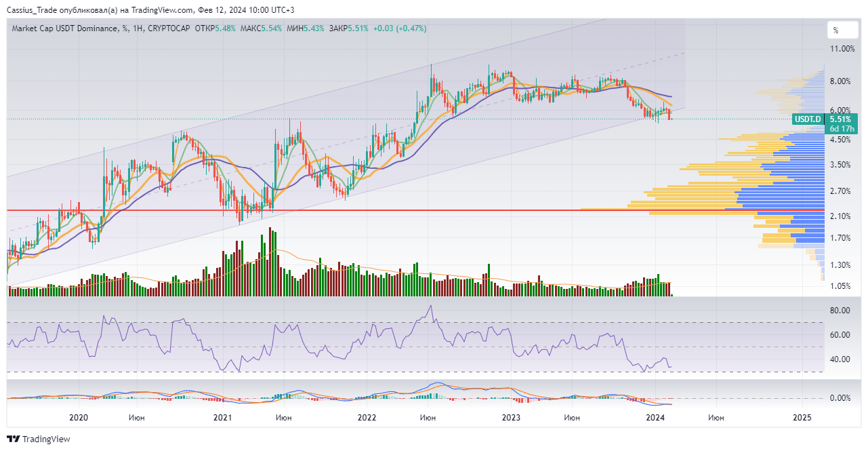868x451 pixels.
Task: Click the 5.51% current price label
Action: point(841,119)
